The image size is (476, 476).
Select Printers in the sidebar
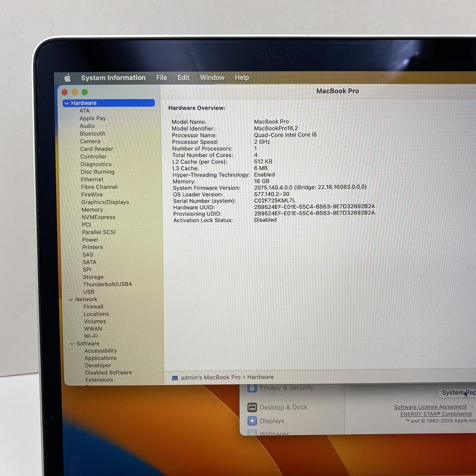(x=93, y=247)
